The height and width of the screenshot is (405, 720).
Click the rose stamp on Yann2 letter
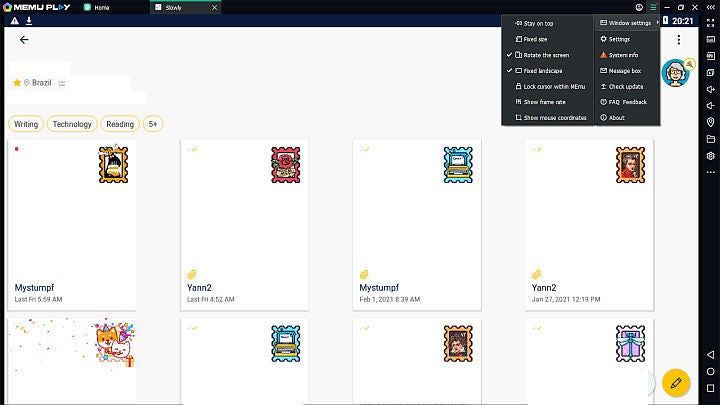(x=286, y=165)
